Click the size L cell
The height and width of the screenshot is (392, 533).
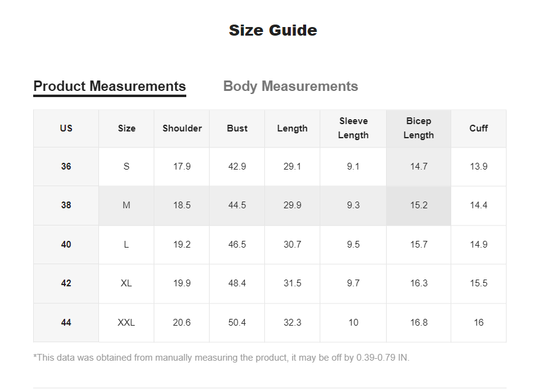tap(126, 245)
